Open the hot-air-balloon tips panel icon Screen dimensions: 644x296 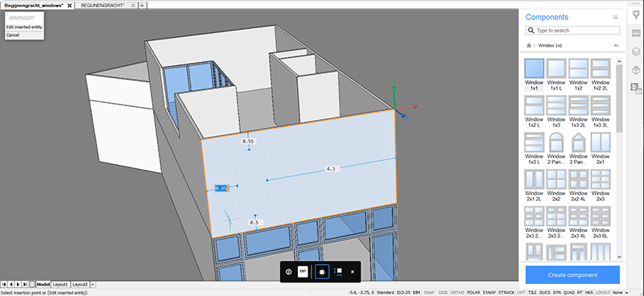pyautogui.click(x=636, y=14)
